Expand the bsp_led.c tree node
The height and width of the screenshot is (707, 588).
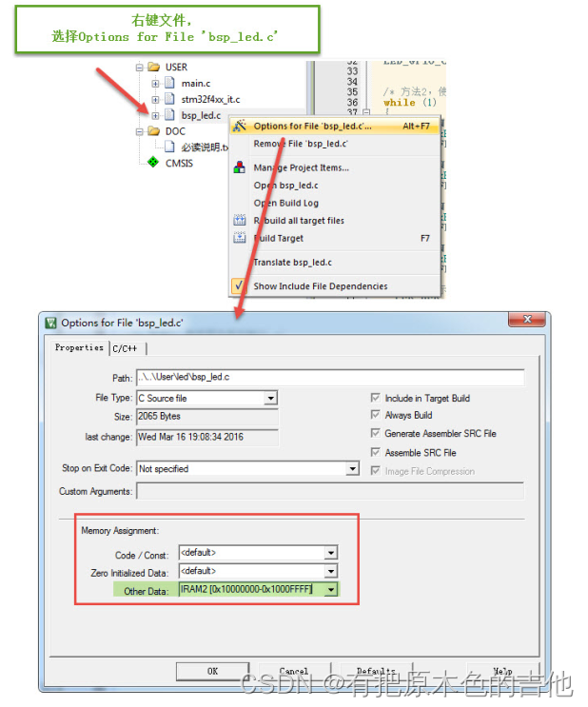[x=156, y=115]
